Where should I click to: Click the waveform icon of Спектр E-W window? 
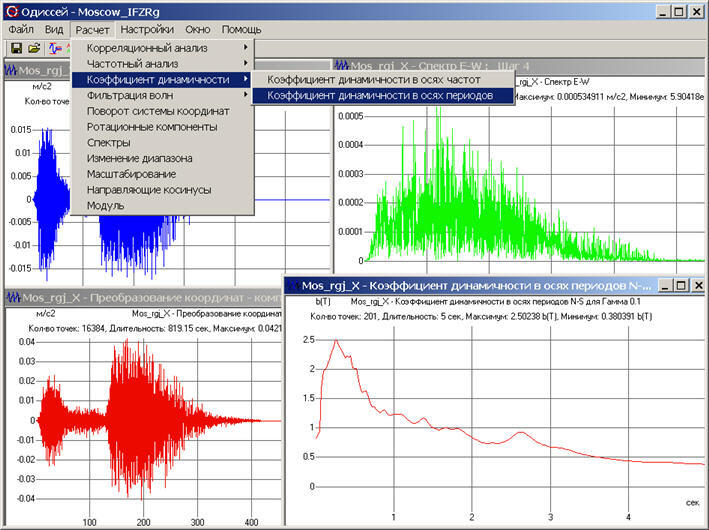coord(341,66)
